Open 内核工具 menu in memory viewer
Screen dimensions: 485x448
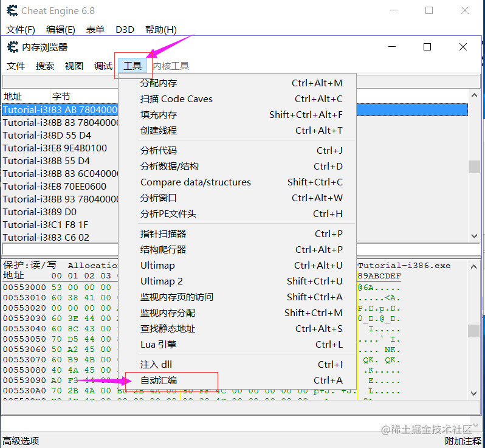(171, 66)
